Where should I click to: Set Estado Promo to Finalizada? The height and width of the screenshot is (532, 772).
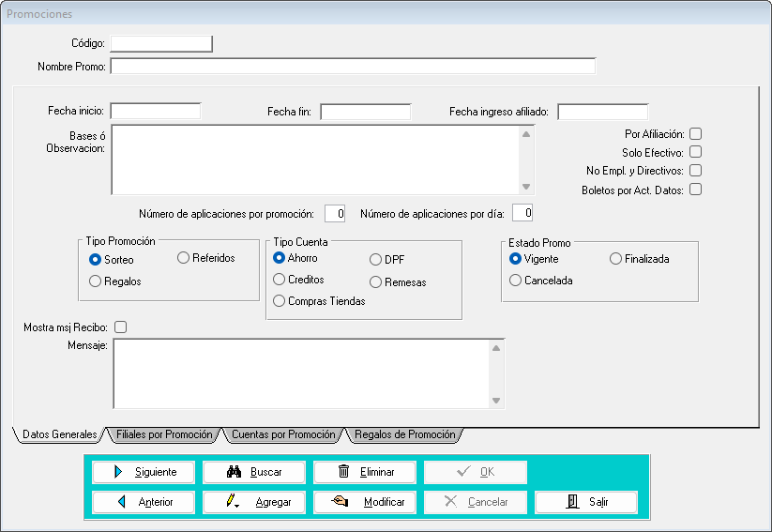(616, 259)
